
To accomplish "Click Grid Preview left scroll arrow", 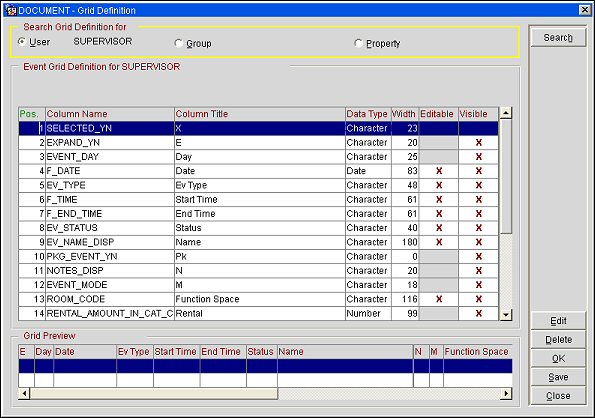I will 24,393.
